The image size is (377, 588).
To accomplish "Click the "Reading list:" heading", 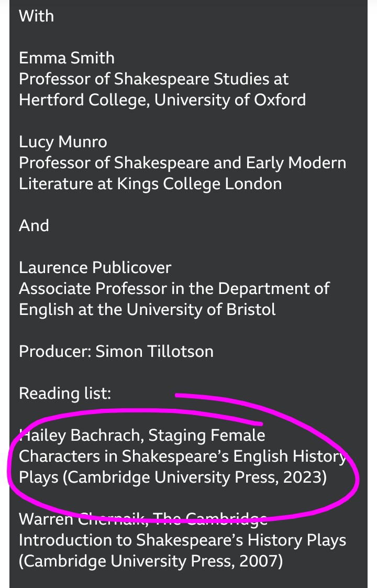I will click(65, 393).
